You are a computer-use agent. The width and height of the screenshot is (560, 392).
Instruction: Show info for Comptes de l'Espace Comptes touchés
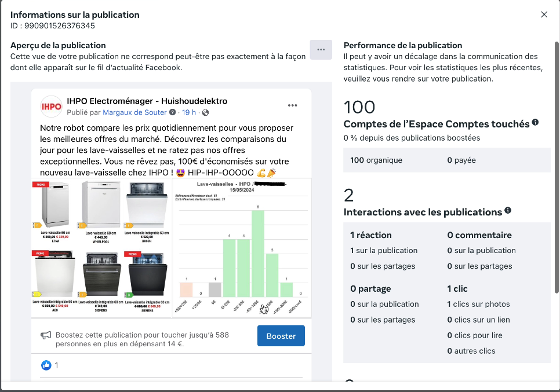point(535,122)
